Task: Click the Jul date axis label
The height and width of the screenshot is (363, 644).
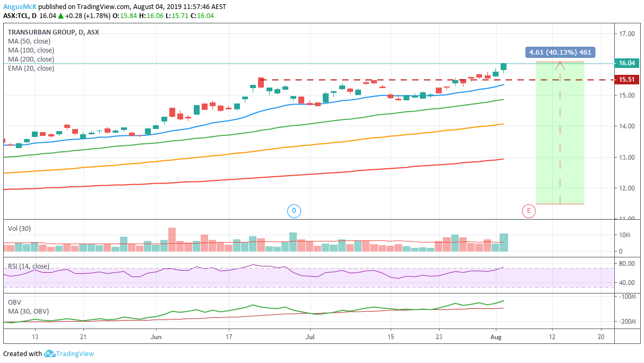Action: (x=311, y=336)
